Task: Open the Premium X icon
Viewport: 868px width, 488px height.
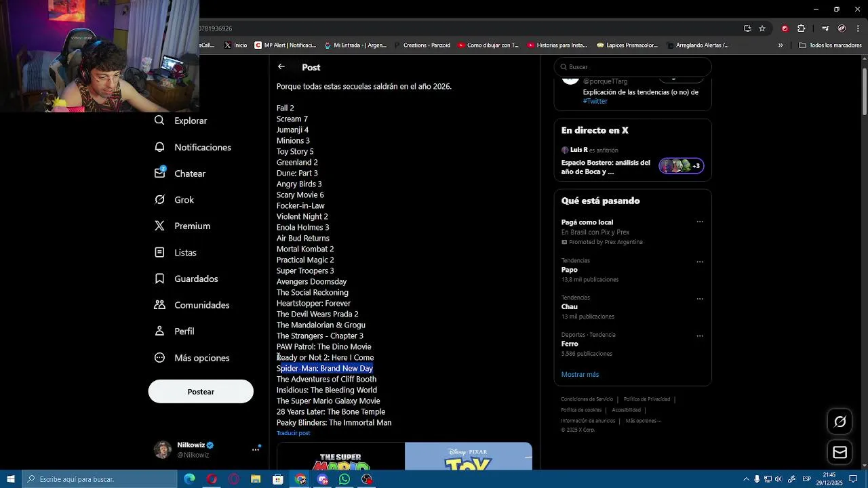Action: 159,226
